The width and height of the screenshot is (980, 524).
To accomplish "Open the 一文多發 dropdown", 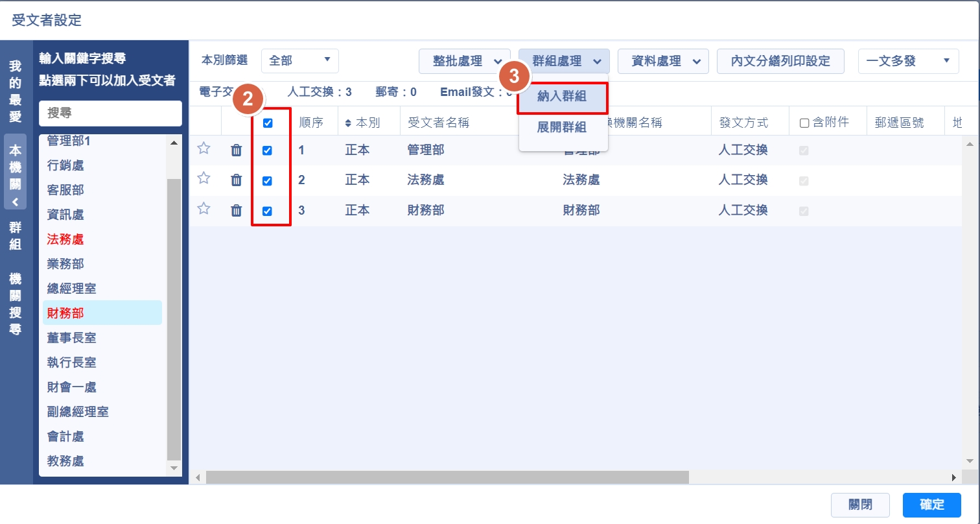I will coord(908,61).
